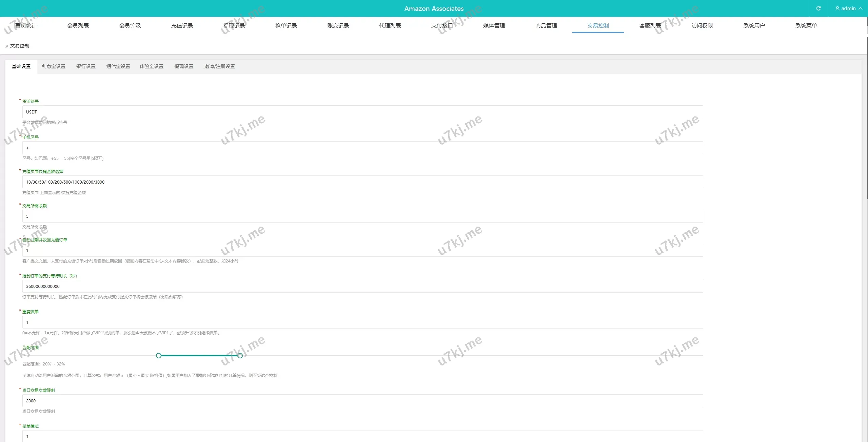Click the refresh icon in header
Image resolution: width=868 pixels, height=442 pixels.
(x=818, y=8)
